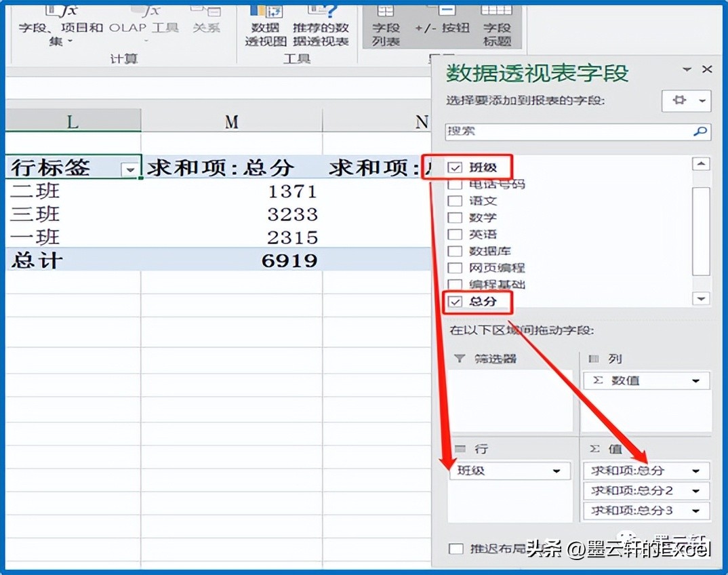Select the cell with value 3233

click(232, 214)
